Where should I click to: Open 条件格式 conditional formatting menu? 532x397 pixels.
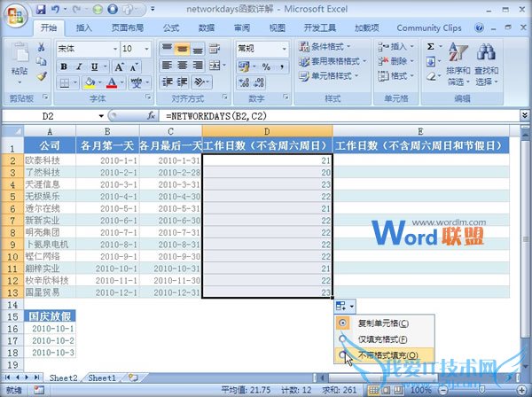(x=325, y=46)
